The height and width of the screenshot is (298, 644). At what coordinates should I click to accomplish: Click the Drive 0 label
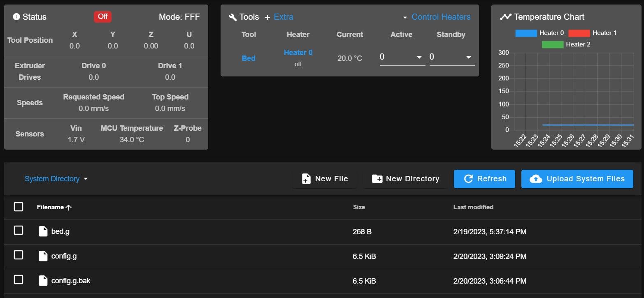pyautogui.click(x=93, y=66)
